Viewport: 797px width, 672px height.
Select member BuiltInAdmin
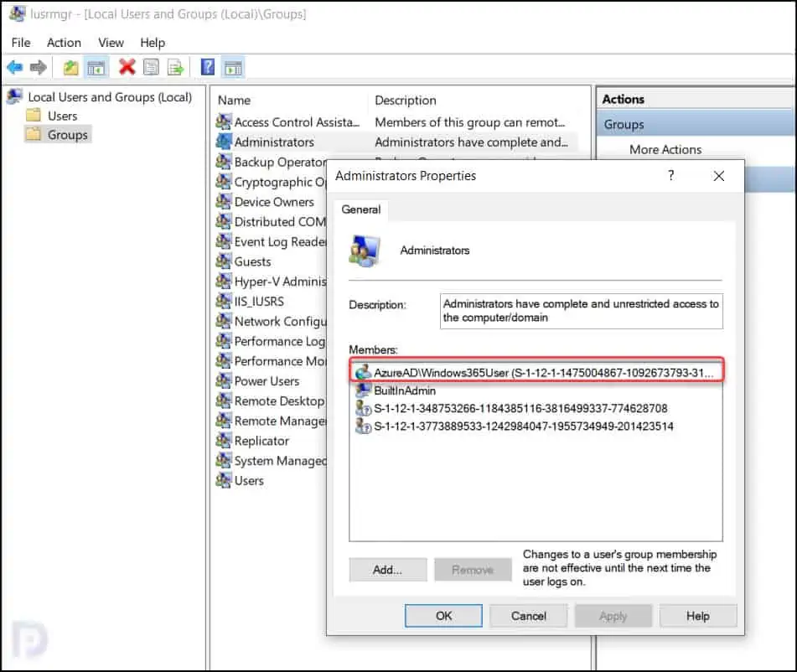click(x=405, y=390)
